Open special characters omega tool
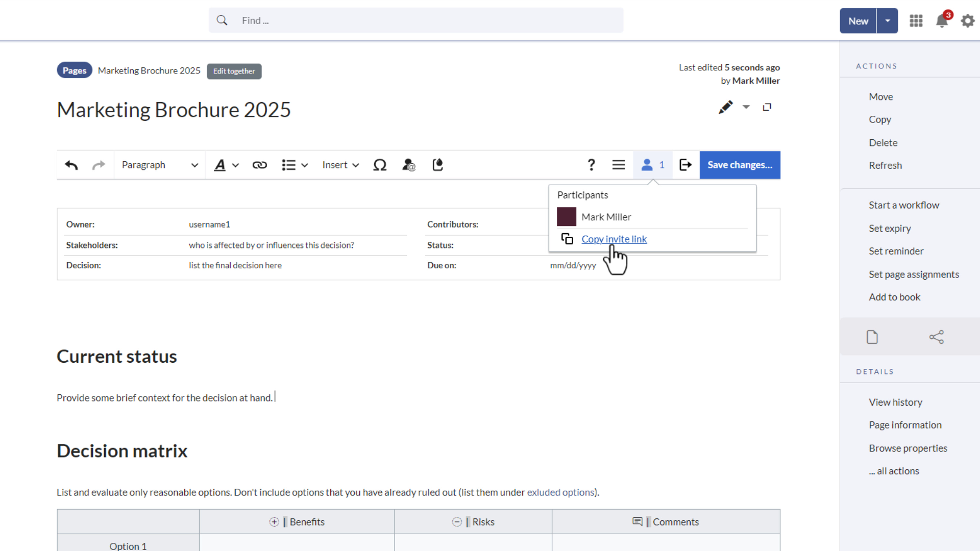The width and height of the screenshot is (980, 551). coord(380,165)
